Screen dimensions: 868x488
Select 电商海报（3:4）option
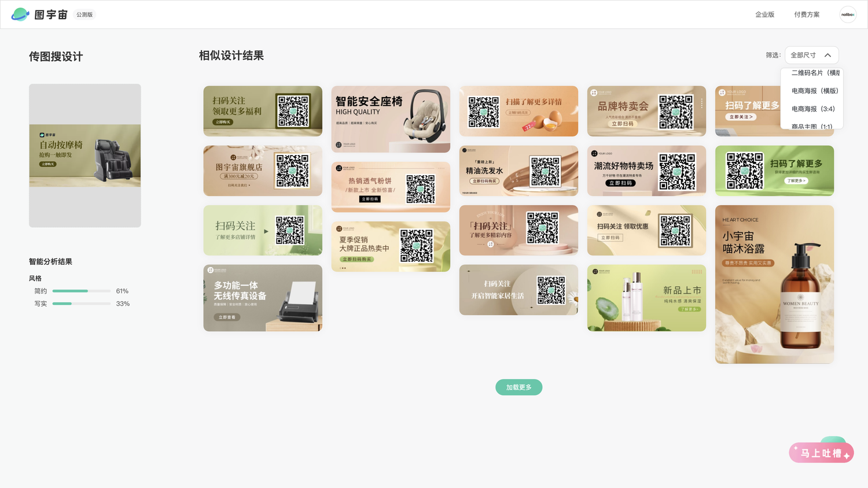coord(813,109)
